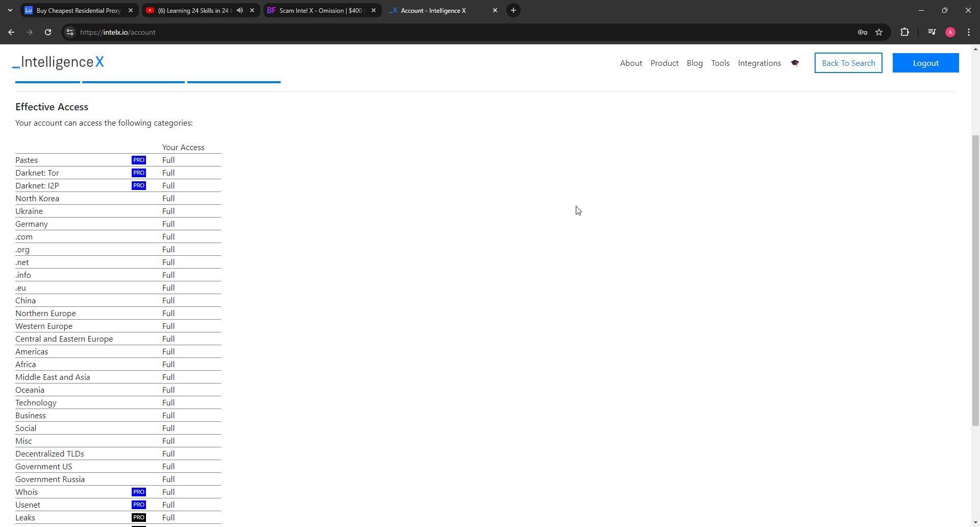Viewport: 980px width, 527px height.
Task: View site information icon in address bar
Action: (70, 32)
